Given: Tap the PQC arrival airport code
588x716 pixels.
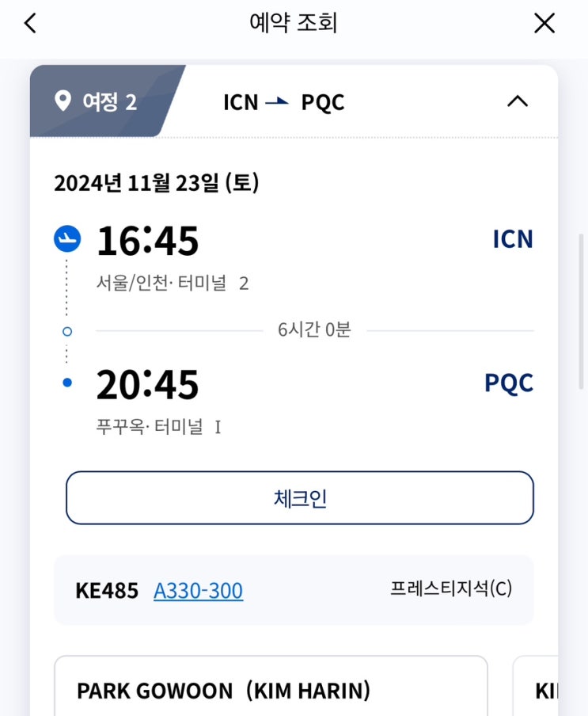Looking at the screenshot, I should click(509, 383).
